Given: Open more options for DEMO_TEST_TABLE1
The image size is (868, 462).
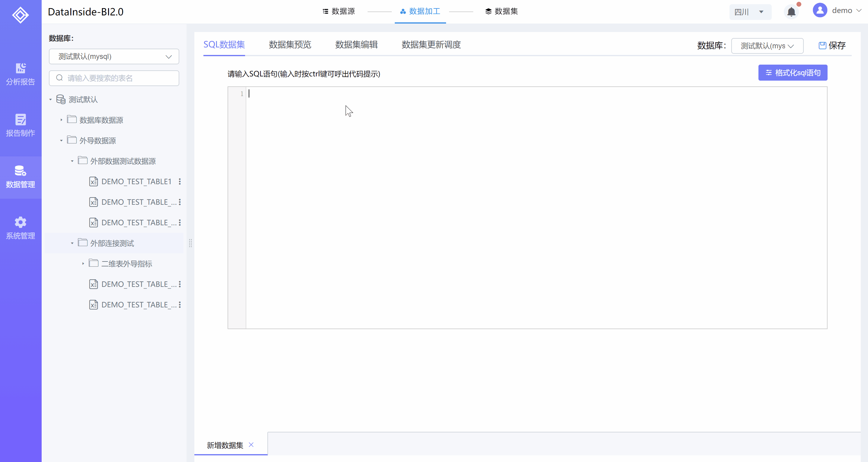Looking at the screenshot, I should 180,181.
